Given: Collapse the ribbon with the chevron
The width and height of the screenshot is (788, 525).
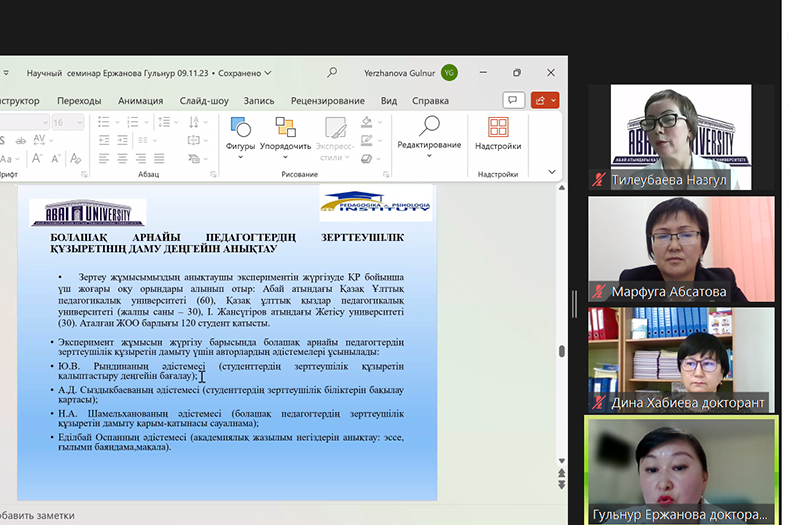Looking at the screenshot, I should 552,171.
